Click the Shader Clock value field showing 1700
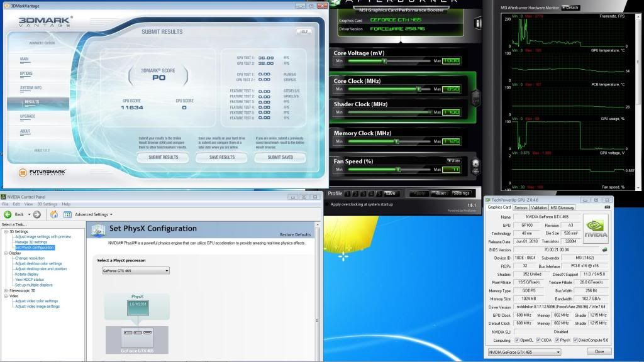 [452, 112]
